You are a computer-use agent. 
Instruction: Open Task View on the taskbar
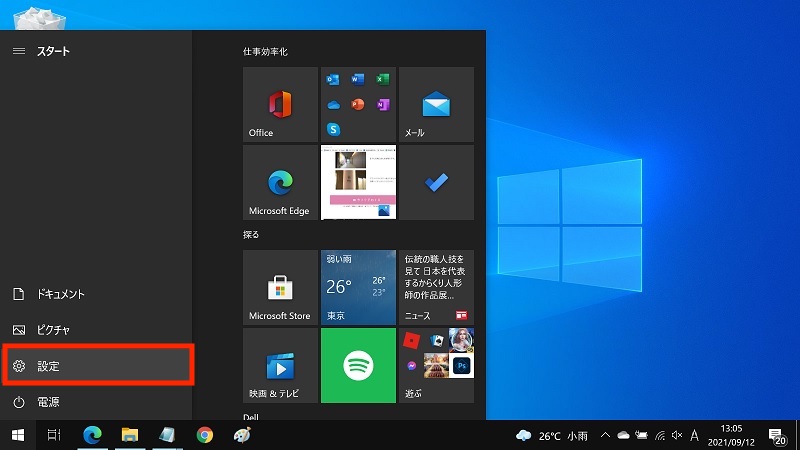tap(54, 435)
